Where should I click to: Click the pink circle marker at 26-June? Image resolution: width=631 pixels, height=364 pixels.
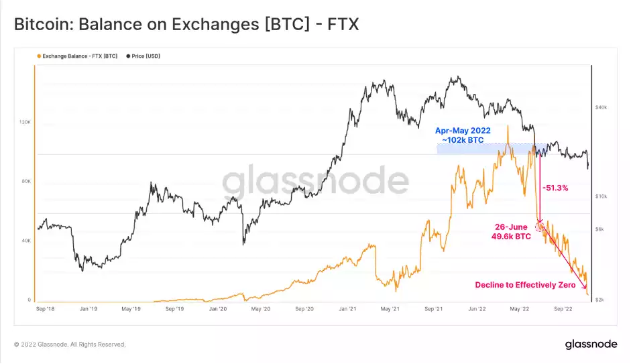tap(539, 227)
